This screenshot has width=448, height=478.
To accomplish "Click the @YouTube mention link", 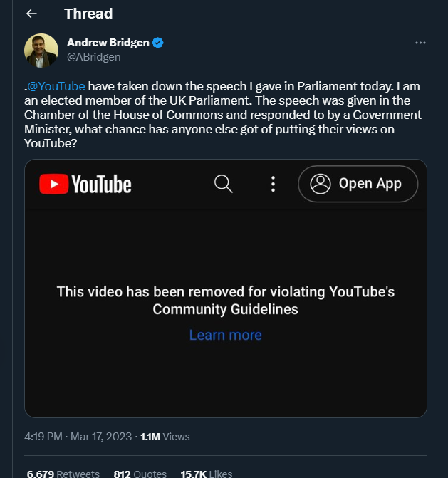I will (56, 86).
